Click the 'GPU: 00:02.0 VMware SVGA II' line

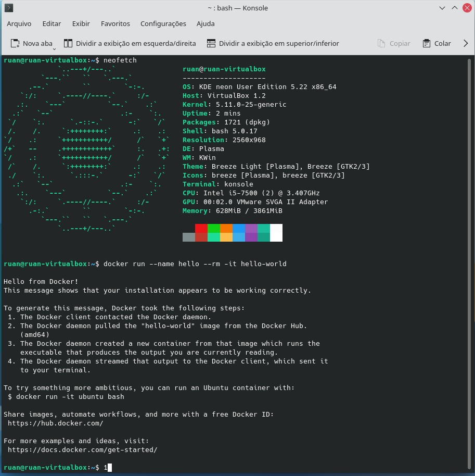pyautogui.click(x=255, y=202)
